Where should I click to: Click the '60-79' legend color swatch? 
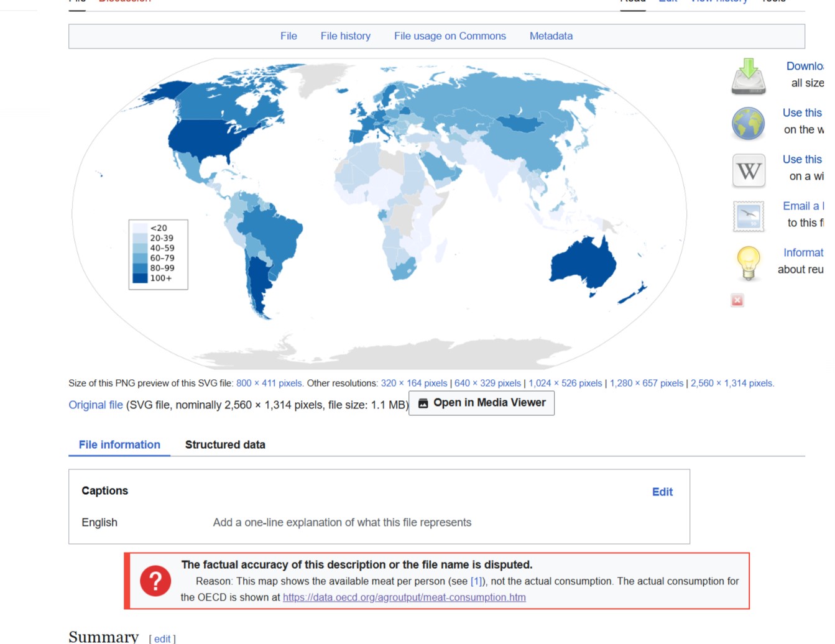[x=140, y=258]
